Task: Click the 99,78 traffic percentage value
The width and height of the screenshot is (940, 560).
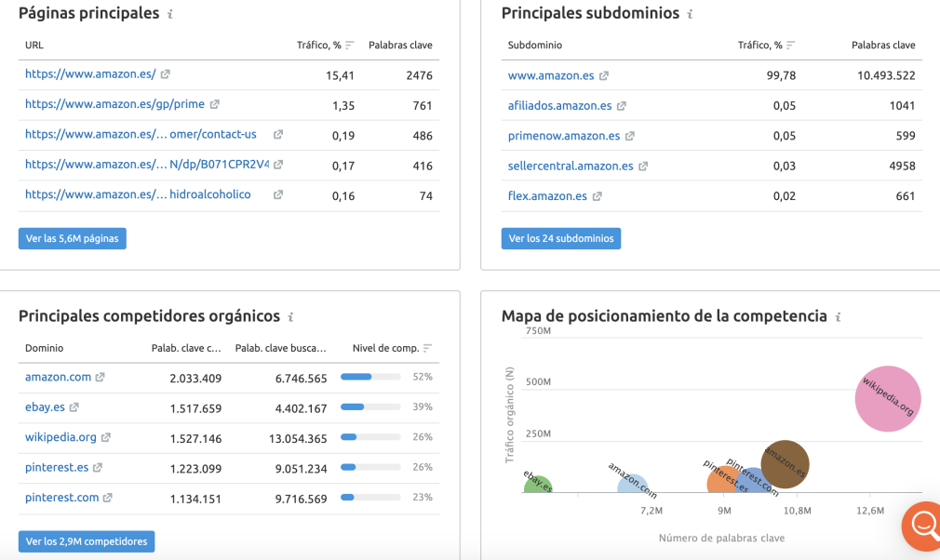Action: pyautogui.click(x=781, y=76)
